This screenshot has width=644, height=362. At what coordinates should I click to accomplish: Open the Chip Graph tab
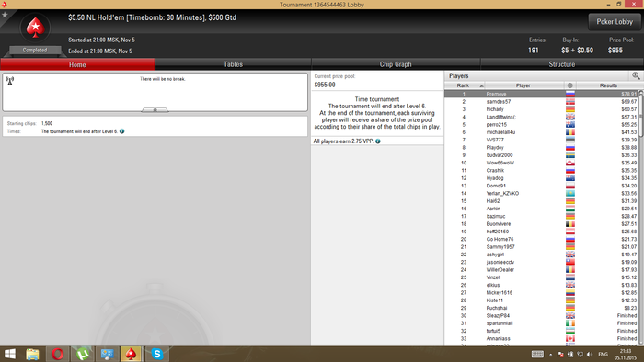click(x=396, y=64)
